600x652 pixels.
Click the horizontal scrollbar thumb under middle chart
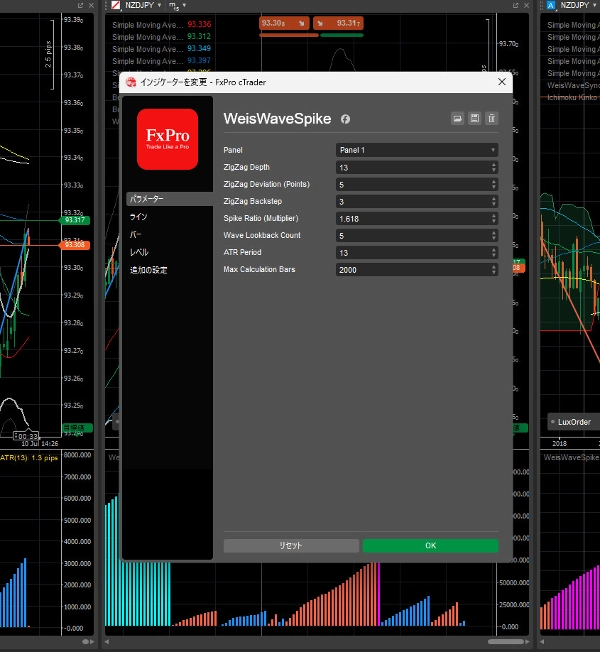506,642
